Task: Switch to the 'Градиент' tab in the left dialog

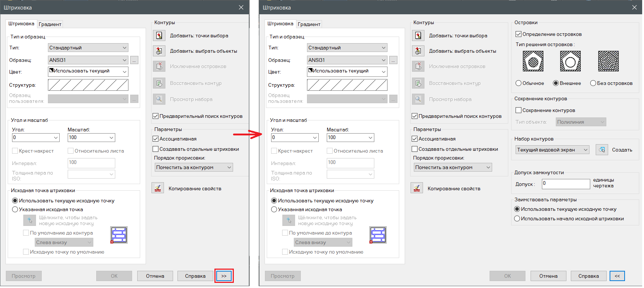Action: (50, 24)
